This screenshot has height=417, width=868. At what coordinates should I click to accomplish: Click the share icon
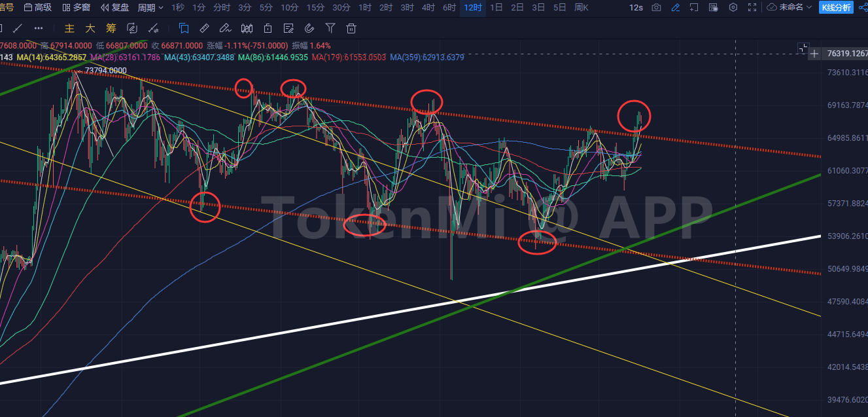862,8
